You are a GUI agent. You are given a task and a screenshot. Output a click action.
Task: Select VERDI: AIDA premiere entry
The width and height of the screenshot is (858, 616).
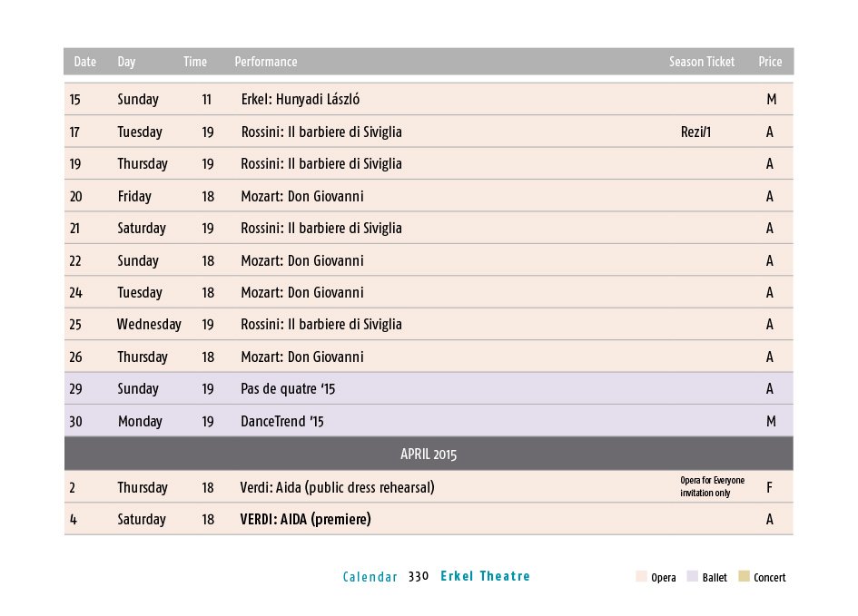305,519
